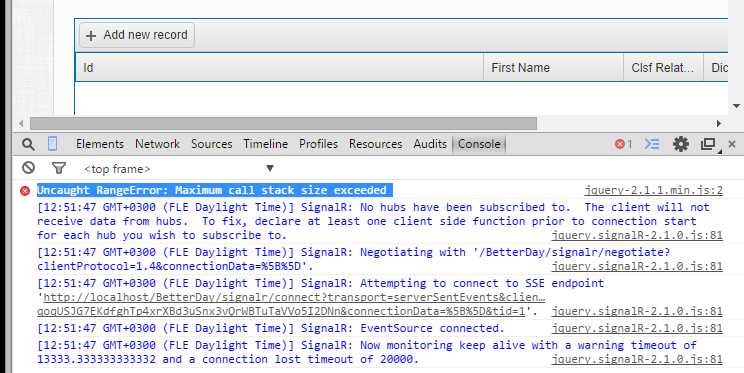Viewport: 744px width, 373px height.
Task: Open jquery-2.1.1.min.js:2 source link
Action: click(x=653, y=191)
